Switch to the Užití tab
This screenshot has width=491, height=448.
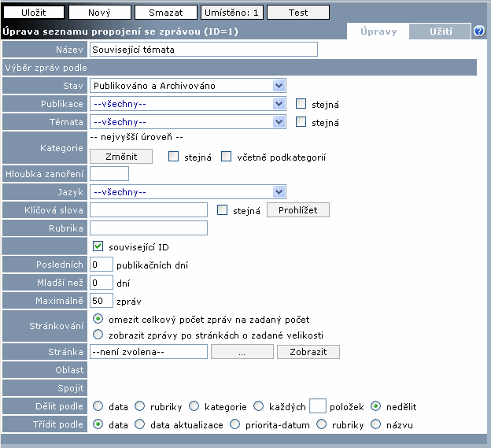tap(441, 31)
